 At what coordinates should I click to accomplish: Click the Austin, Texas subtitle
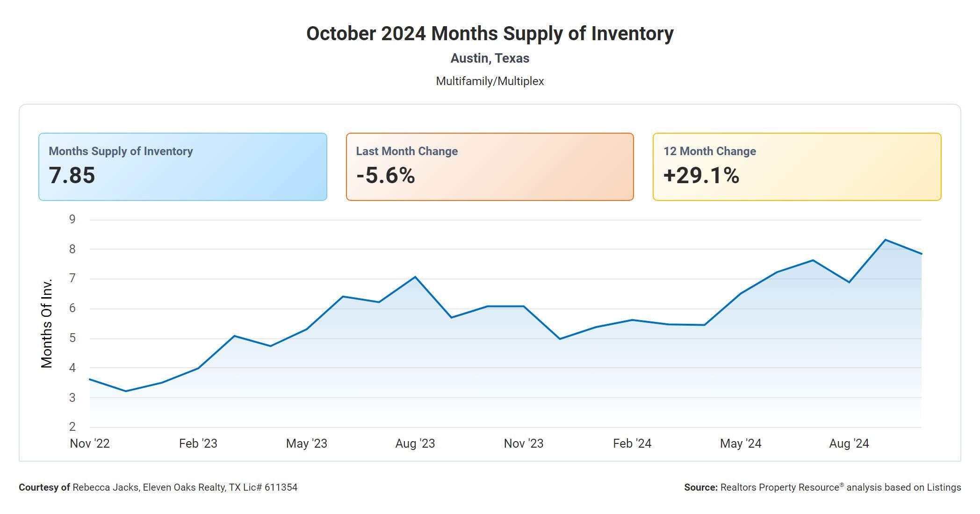(490, 58)
